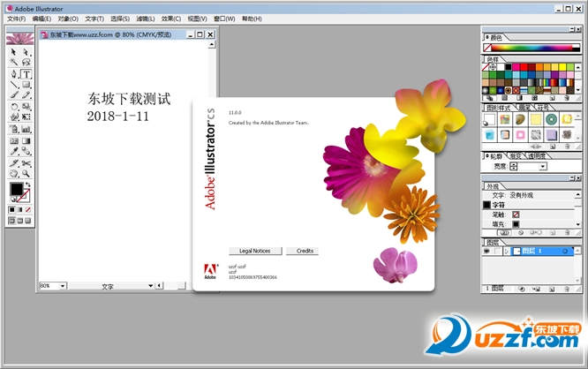Switch to the 渐变 panel tab
Viewport: 588px width, 369px height.
(x=516, y=155)
